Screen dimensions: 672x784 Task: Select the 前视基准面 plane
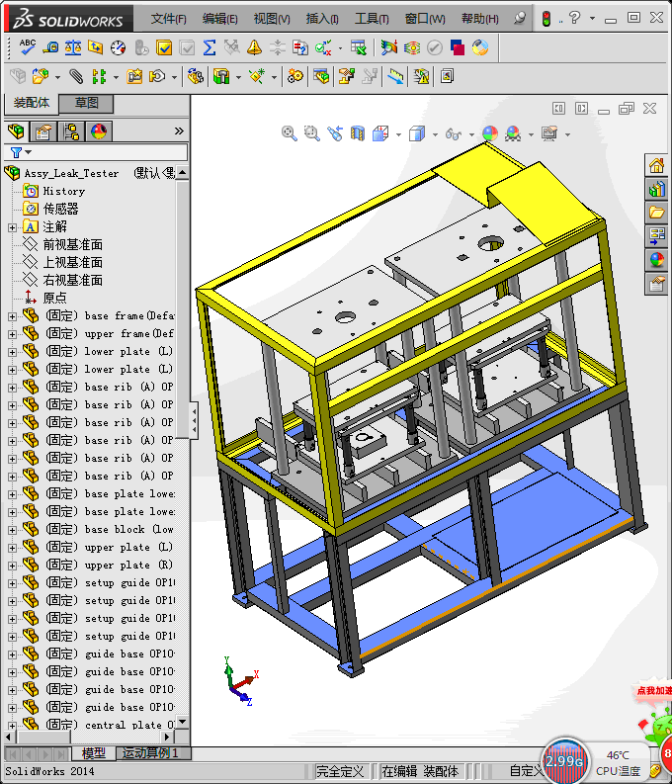pyautogui.click(x=73, y=244)
